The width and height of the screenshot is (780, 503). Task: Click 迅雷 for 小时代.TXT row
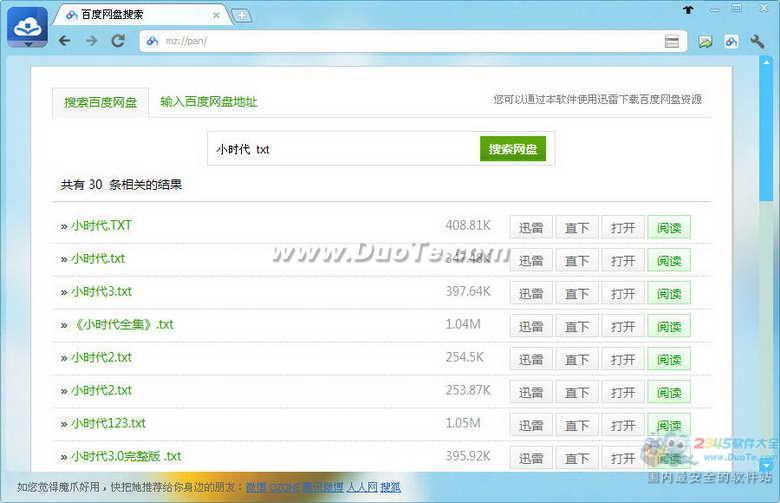(x=531, y=227)
